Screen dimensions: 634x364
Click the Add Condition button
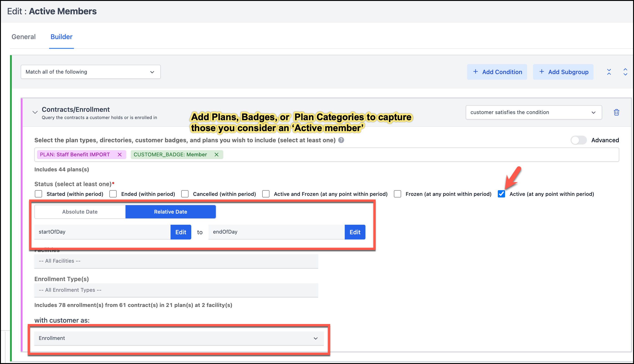(497, 72)
